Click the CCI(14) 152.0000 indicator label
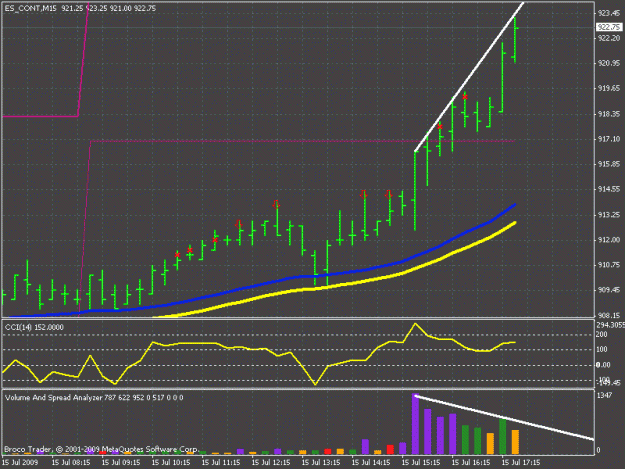Image resolution: width=625 pixels, height=469 pixels. [x=34, y=327]
